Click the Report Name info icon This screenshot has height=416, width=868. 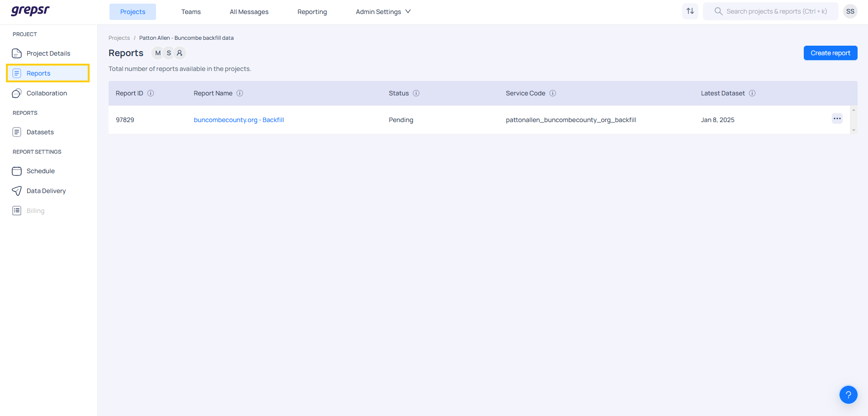point(240,93)
